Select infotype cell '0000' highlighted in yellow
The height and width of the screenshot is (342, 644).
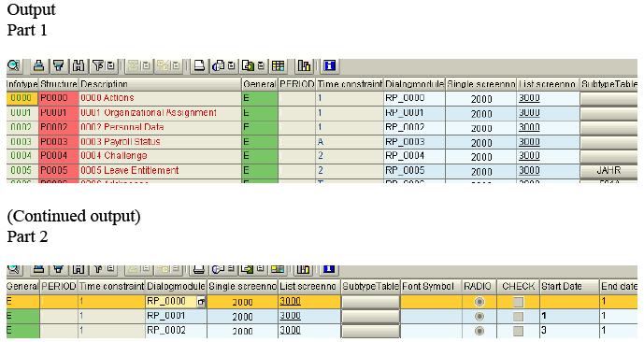(x=22, y=98)
